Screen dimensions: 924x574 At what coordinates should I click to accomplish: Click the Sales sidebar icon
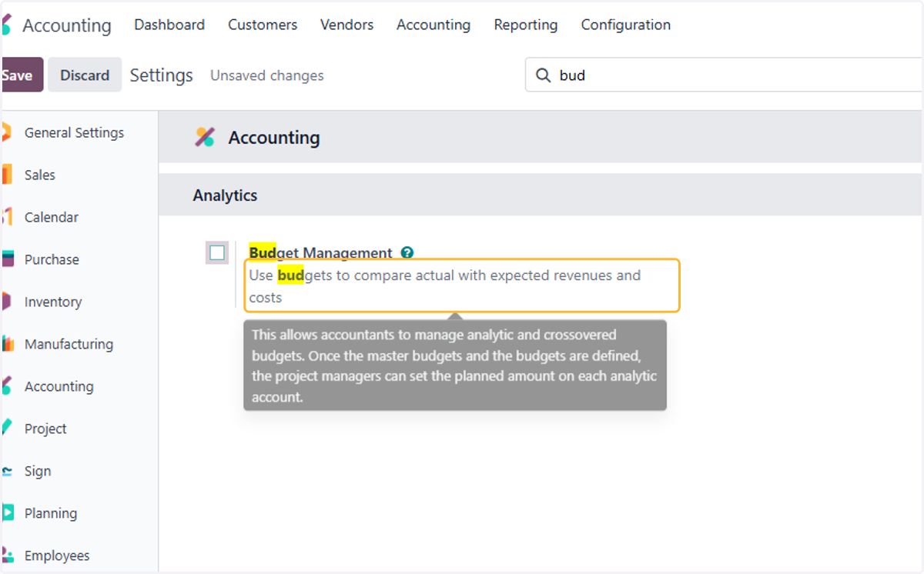point(7,175)
